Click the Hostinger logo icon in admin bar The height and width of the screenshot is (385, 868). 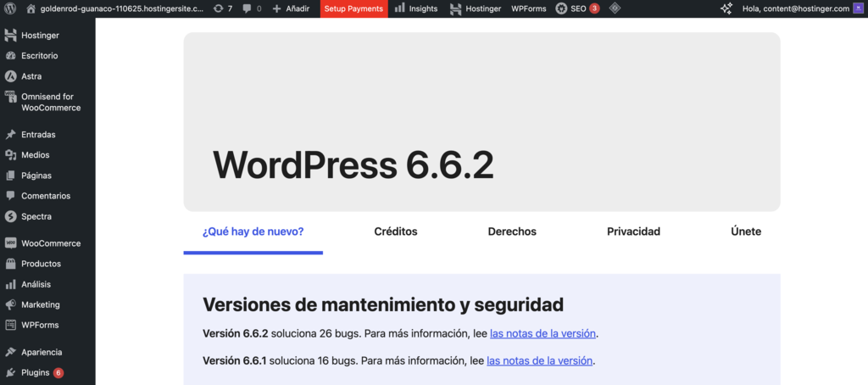[455, 8]
